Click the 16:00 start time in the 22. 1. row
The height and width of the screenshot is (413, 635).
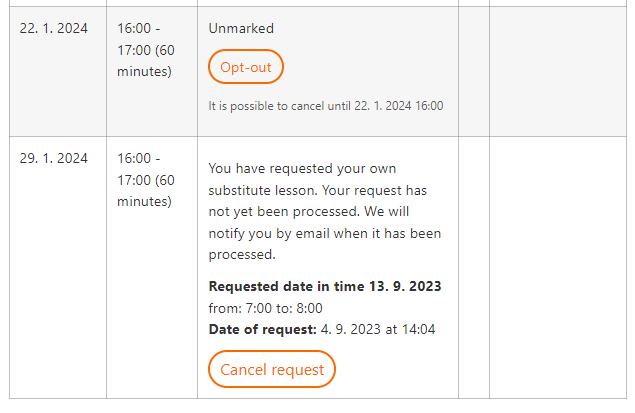tap(134, 28)
